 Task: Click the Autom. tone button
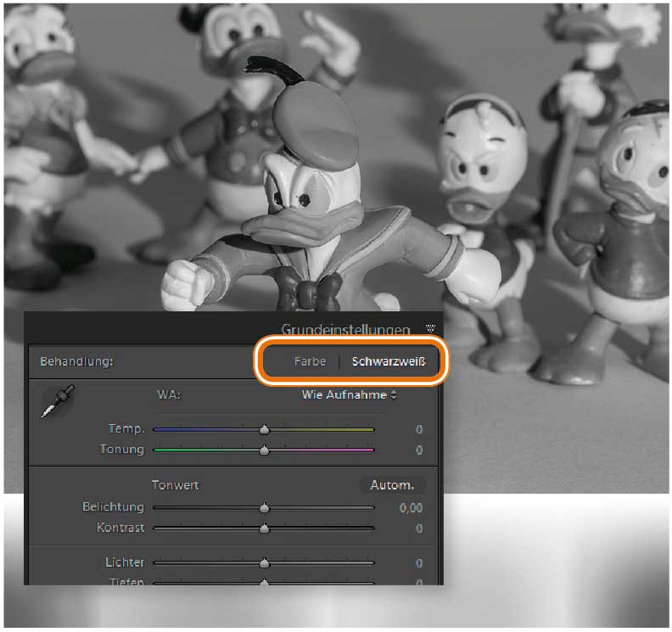click(392, 485)
